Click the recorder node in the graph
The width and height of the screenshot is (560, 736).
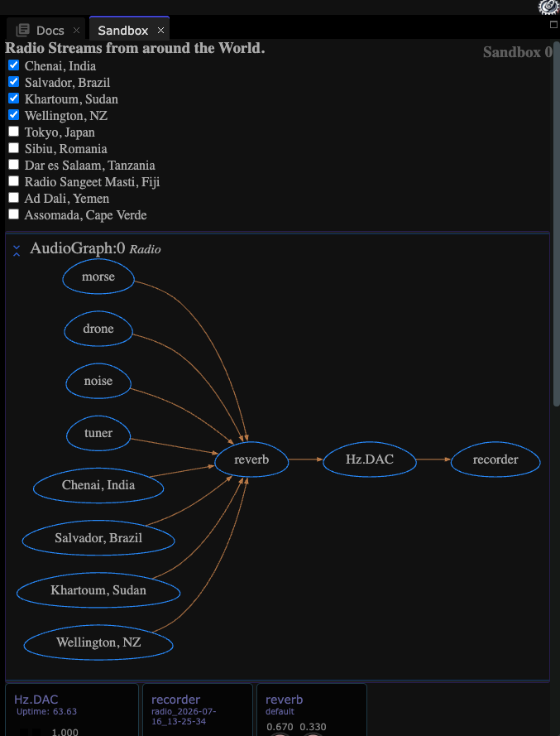tap(495, 459)
